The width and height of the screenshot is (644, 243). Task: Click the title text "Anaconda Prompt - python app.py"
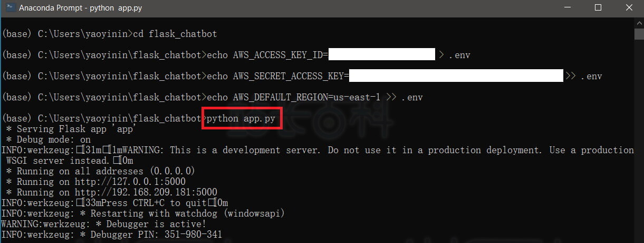pyautogui.click(x=80, y=8)
